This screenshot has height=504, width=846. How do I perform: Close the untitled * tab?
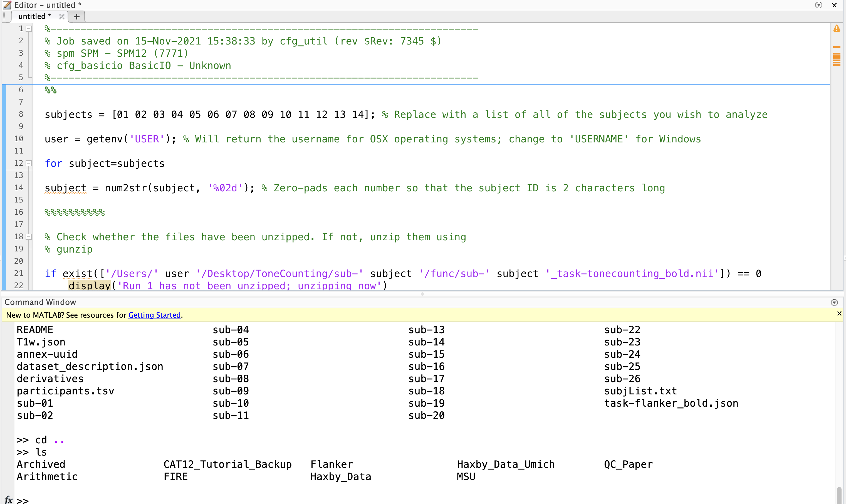(61, 17)
